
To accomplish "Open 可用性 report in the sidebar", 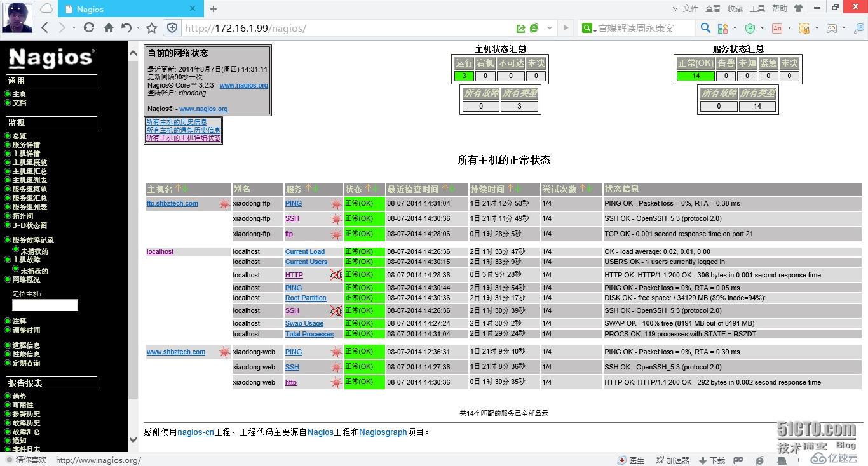I will pos(23,405).
